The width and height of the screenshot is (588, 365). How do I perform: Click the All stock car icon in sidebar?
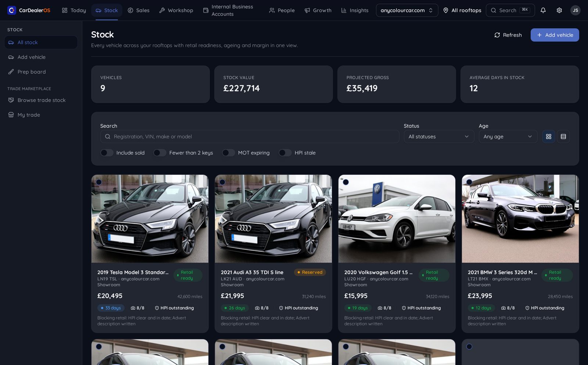[x=11, y=42]
